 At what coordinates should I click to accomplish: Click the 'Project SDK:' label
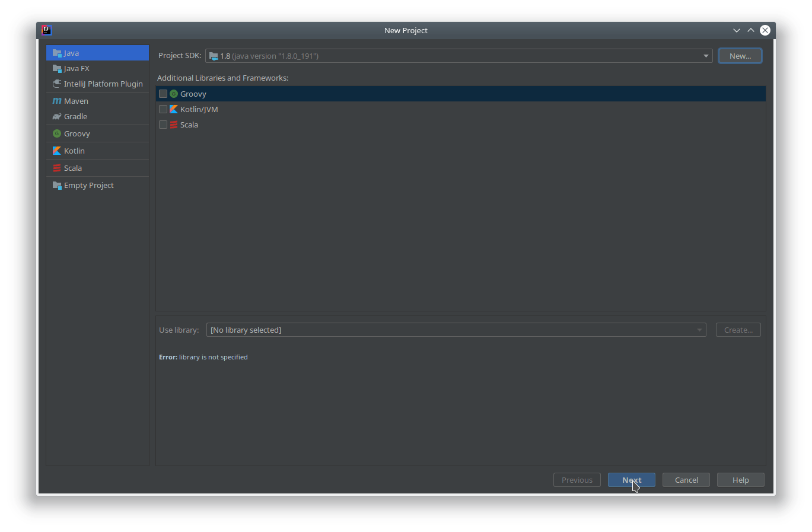point(180,55)
